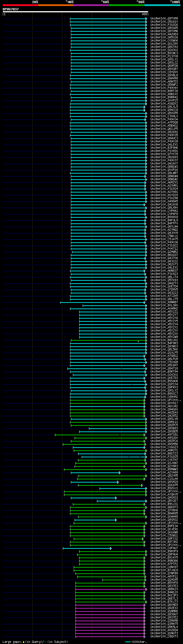Select the query name BP067037

click(x=11, y=9)
